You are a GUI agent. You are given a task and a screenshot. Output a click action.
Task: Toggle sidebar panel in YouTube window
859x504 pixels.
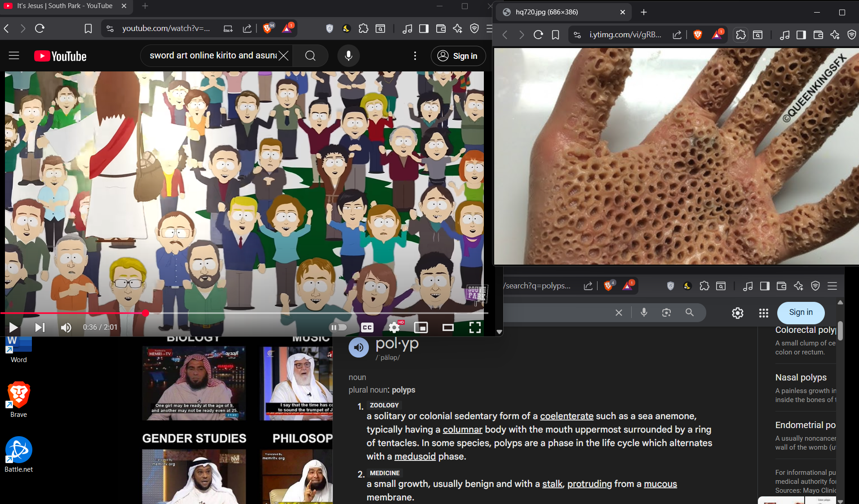pos(424,28)
